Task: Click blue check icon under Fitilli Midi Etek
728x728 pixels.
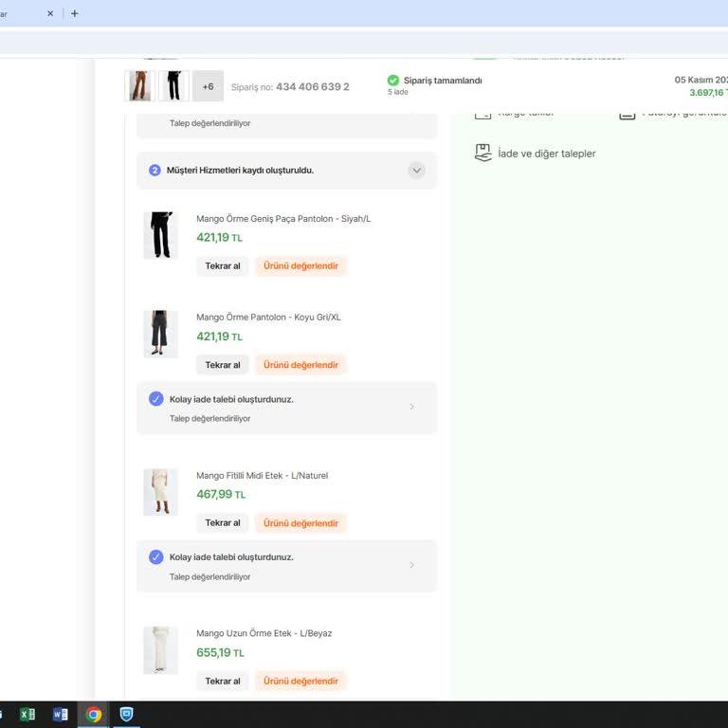Action: pos(156,557)
